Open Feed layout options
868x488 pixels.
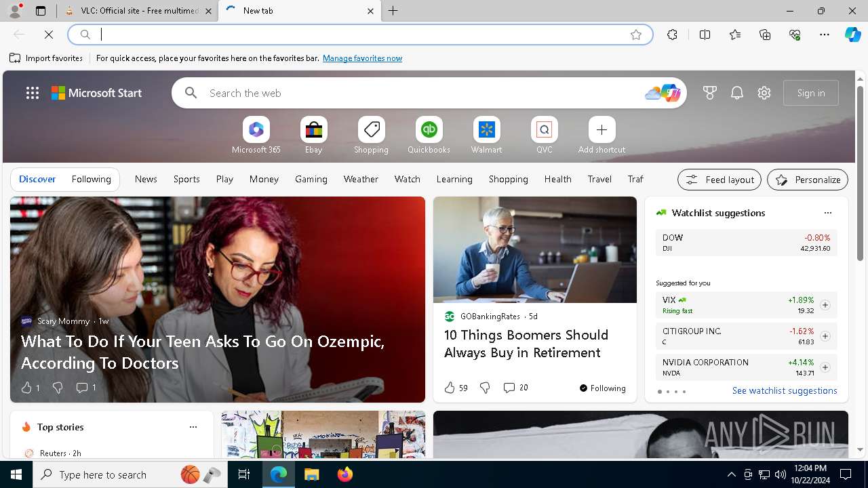[719, 180]
